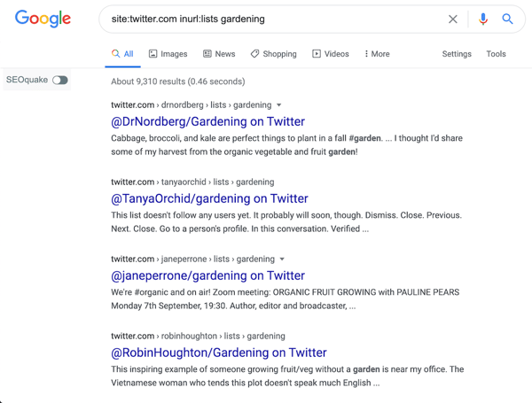
Task: Switch to the Videos tab
Action: click(x=331, y=54)
